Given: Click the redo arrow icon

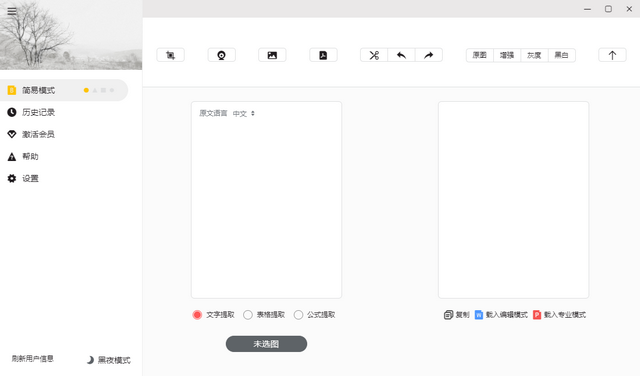Looking at the screenshot, I should [429, 55].
